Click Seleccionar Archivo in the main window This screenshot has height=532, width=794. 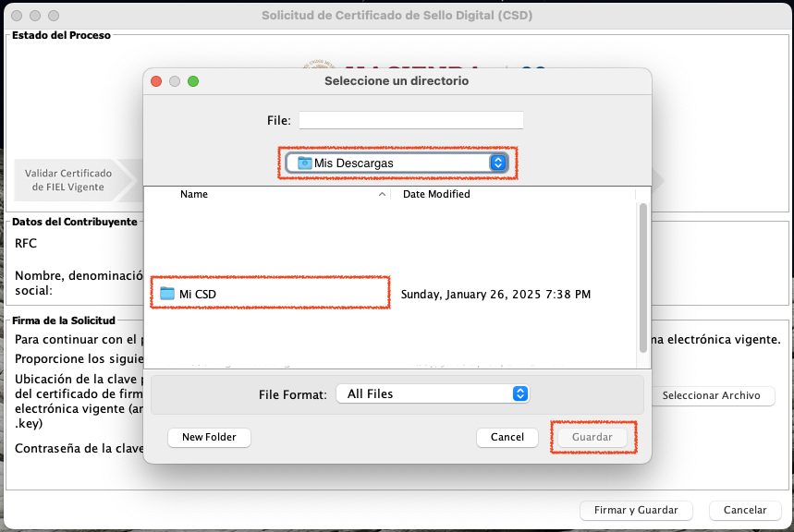pos(711,395)
